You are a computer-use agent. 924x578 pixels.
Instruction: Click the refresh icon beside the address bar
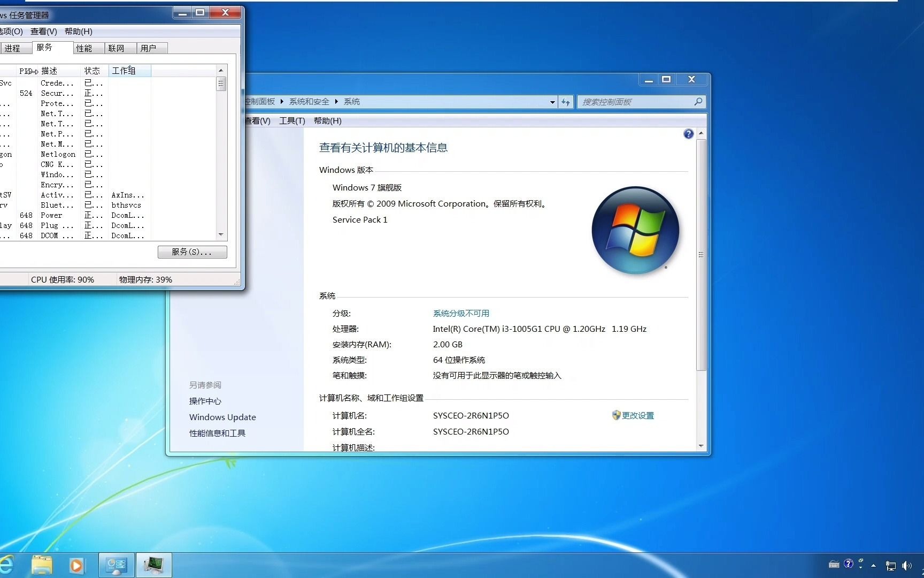pyautogui.click(x=565, y=102)
